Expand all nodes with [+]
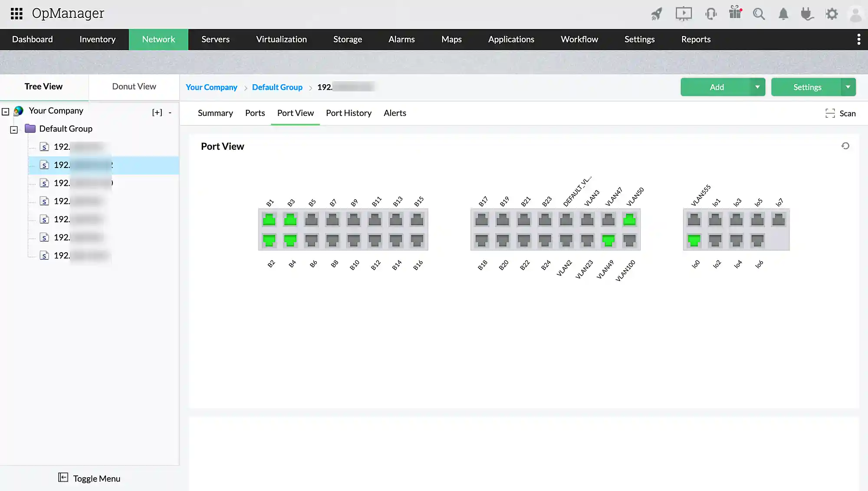 click(157, 112)
